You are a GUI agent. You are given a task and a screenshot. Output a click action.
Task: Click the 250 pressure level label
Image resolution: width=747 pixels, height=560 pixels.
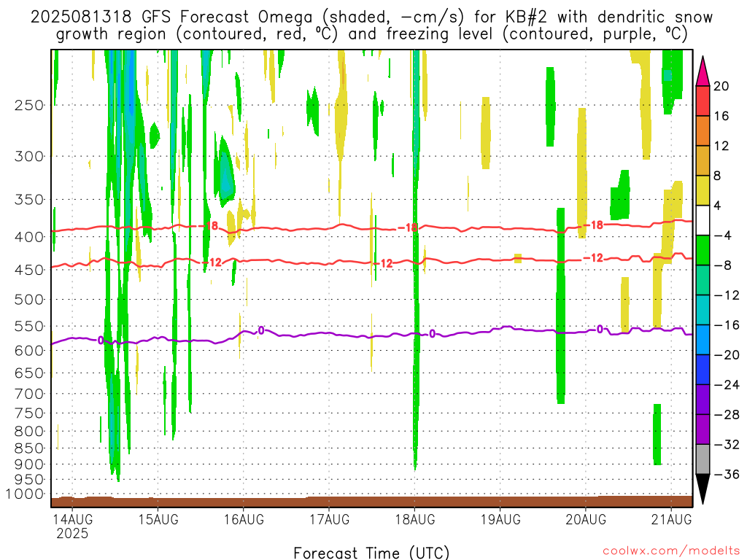(x=29, y=105)
